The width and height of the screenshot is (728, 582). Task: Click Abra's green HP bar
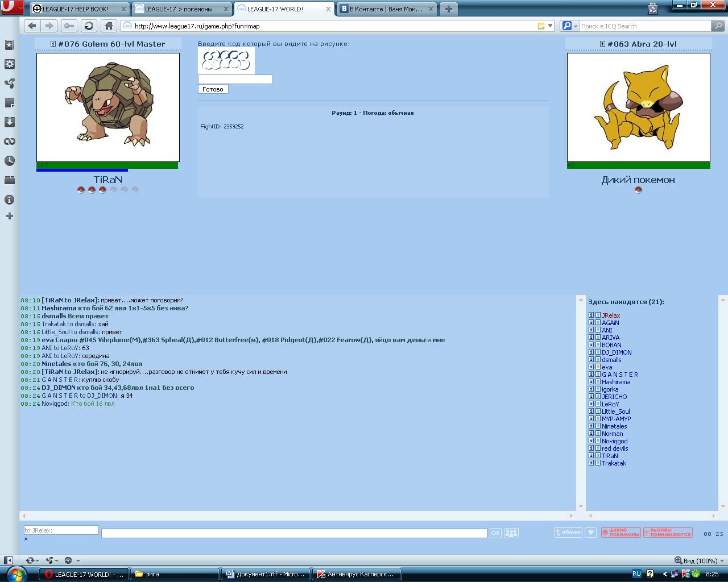638,165
